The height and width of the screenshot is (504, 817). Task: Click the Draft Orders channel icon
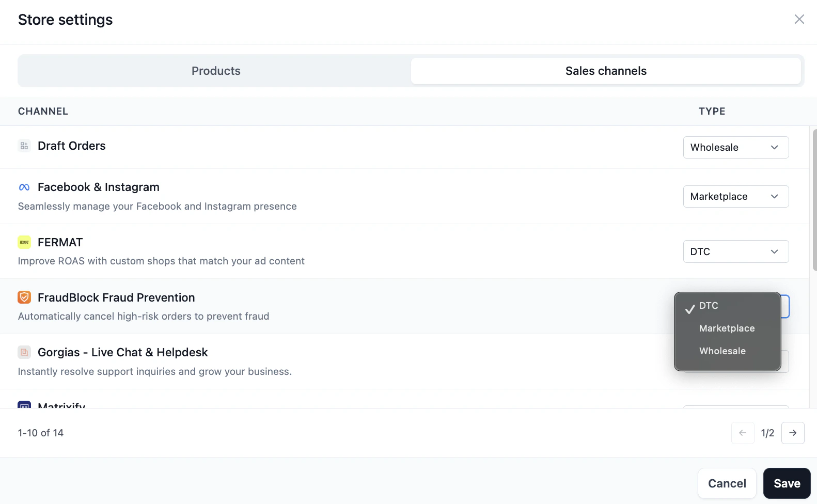point(24,146)
